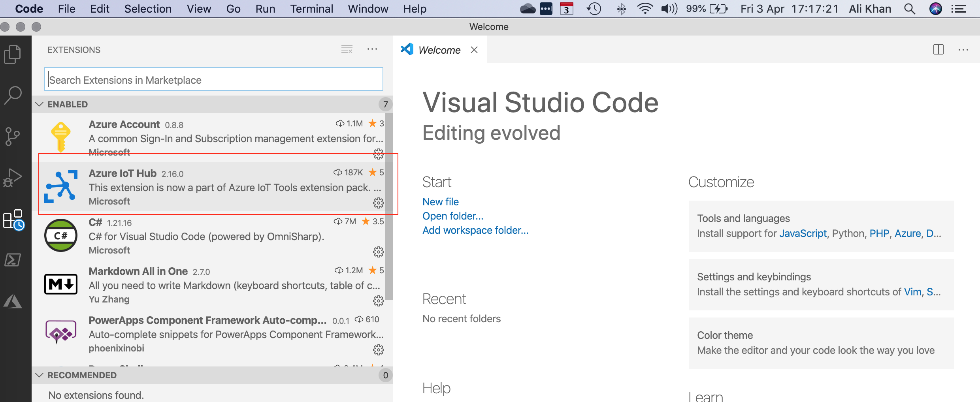Open manage gear for Markdown All in One
The width and height of the screenshot is (980, 402).
(379, 301)
